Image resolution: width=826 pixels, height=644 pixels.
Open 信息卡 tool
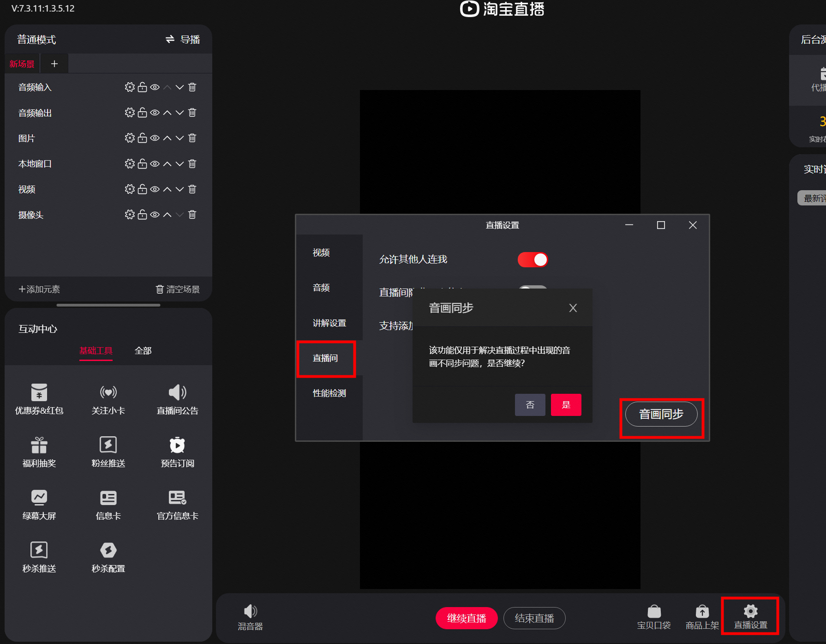click(x=108, y=505)
